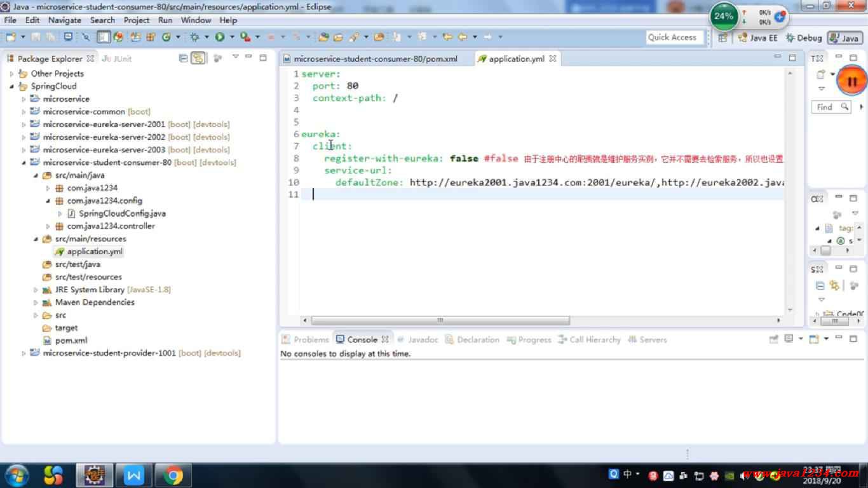Open the Problems view tab
Screen dimensions: 868x488
tap(306, 339)
